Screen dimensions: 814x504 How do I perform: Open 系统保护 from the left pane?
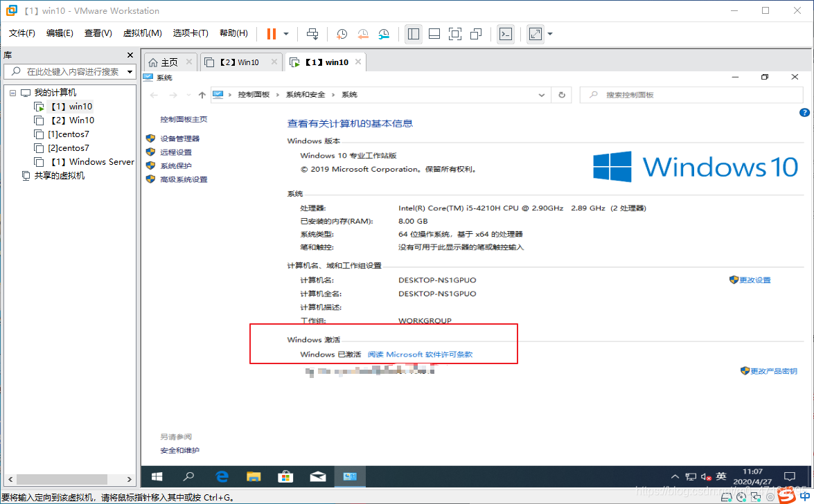(x=175, y=165)
